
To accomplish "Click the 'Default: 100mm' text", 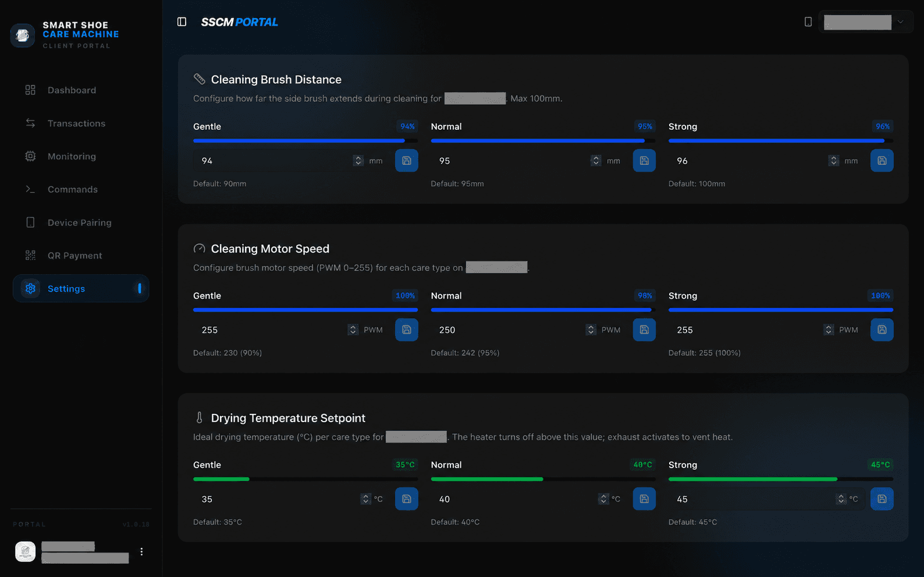I will (x=696, y=183).
